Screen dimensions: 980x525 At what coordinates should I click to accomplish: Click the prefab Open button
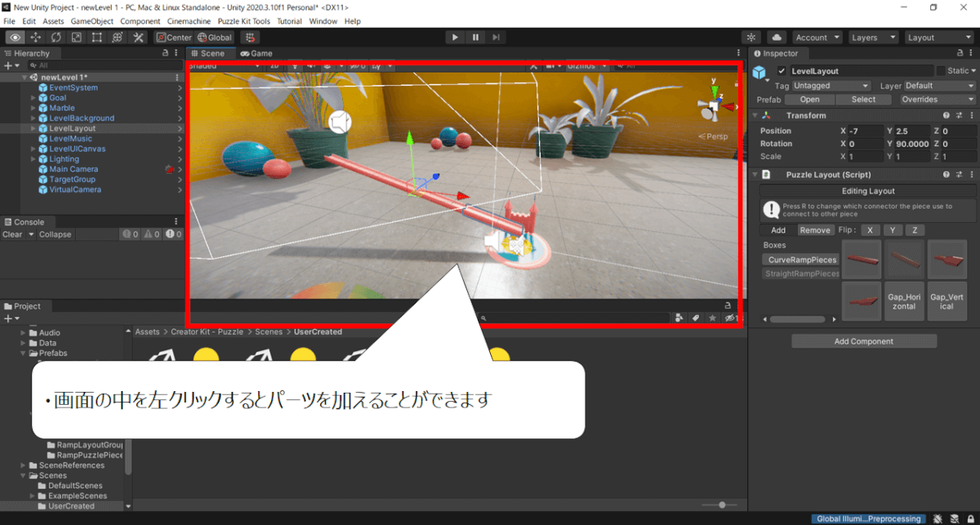click(x=809, y=100)
